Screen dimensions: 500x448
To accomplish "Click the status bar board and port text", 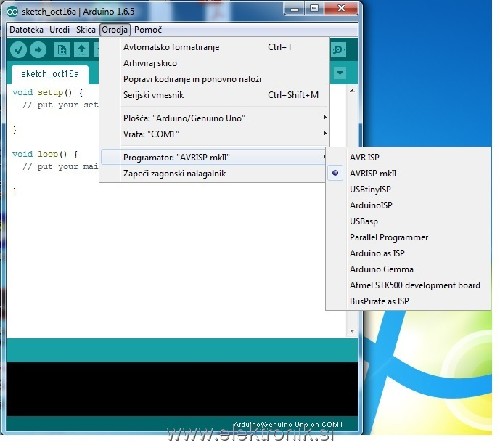I will coord(288,425).
